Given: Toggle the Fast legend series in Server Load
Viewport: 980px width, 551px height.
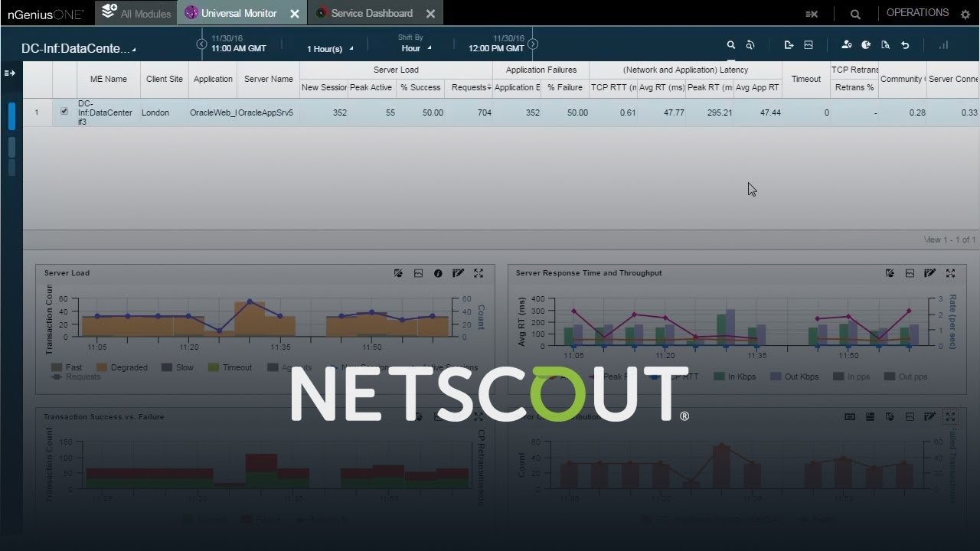Looking at the screenshot, I should [67, 367].
